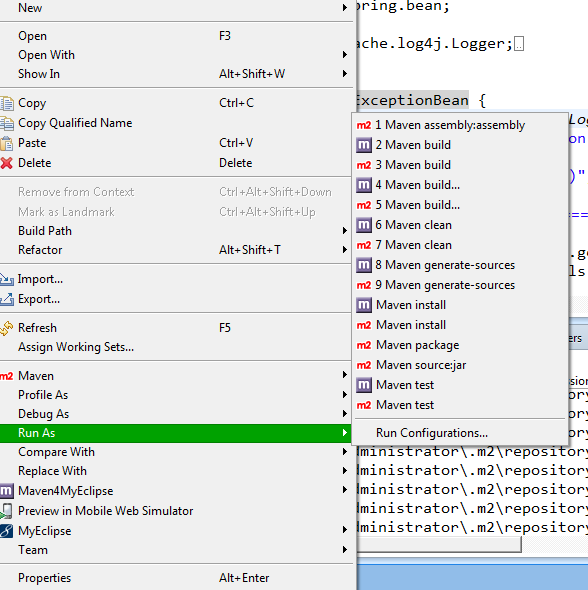Click the horizontal scrollbar under the console

pos(439,544)
